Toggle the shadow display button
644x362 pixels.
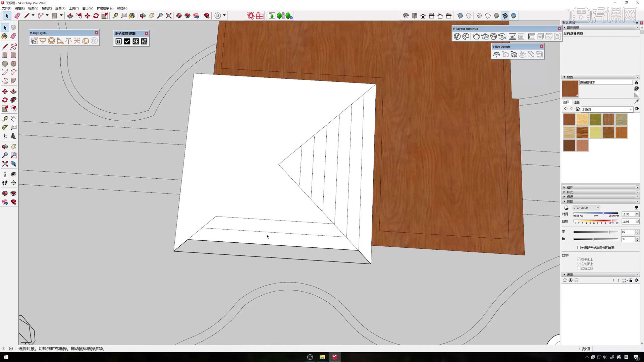(x=566, y=208)
